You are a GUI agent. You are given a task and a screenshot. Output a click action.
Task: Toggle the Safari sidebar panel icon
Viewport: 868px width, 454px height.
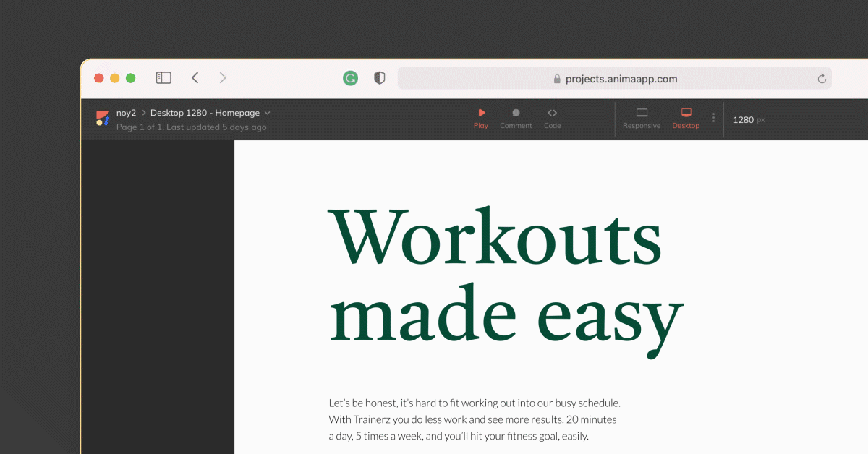coord(163,78)
